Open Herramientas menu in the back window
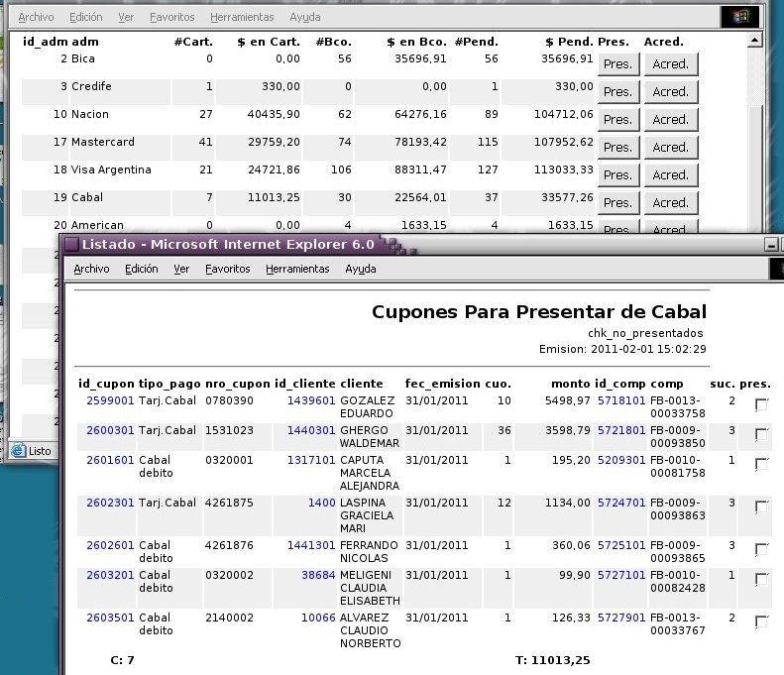Image resolution: width=784 pixels, height=675 pixels. pos(242,17)
